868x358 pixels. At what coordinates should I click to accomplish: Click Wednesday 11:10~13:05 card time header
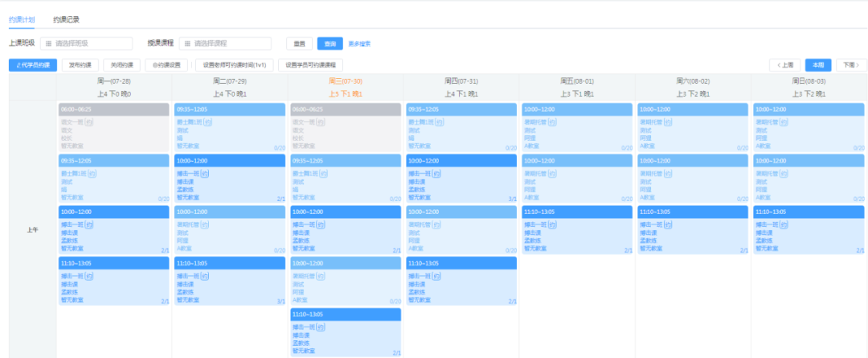(x=346, y=315)
